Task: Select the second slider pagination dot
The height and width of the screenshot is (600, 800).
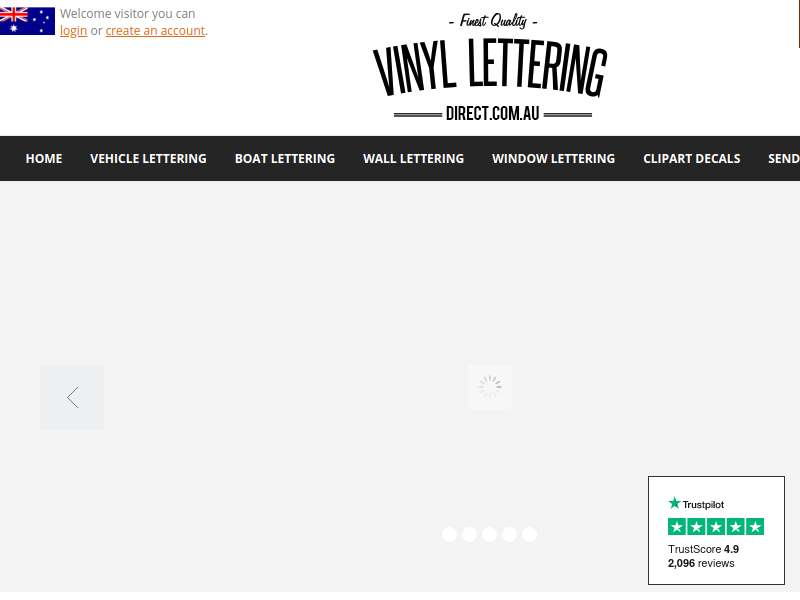Action: (469, 534)
